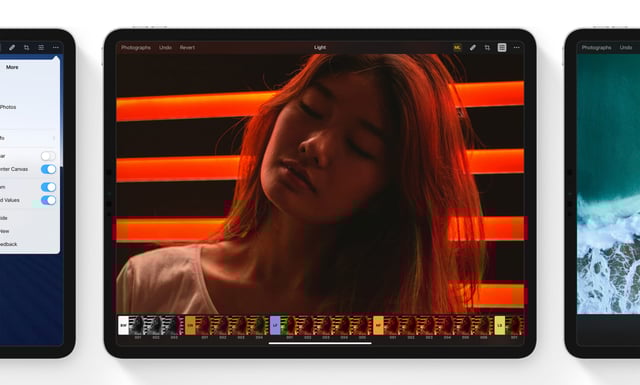Apply orange group preset thumbnail 001

point(393,325)
